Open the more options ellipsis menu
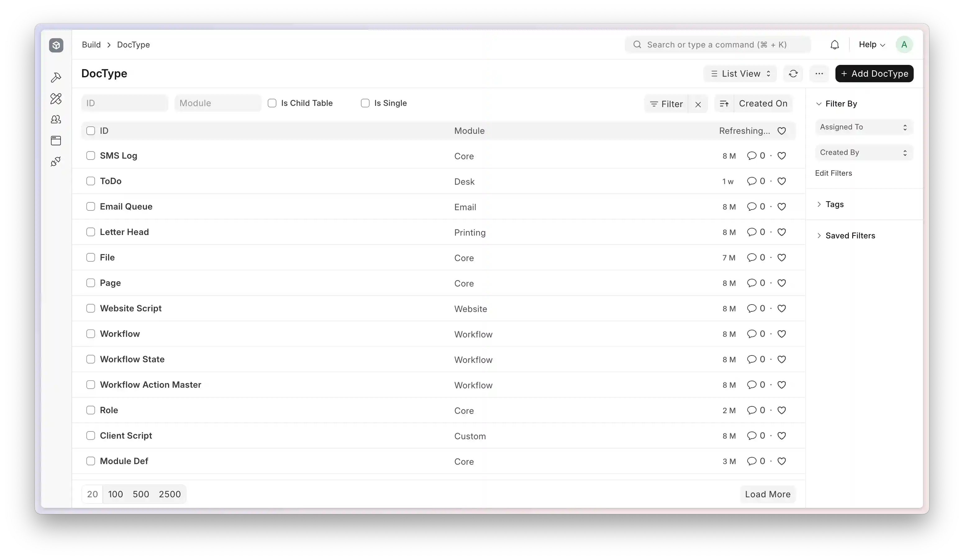 (x=819, y=73)
